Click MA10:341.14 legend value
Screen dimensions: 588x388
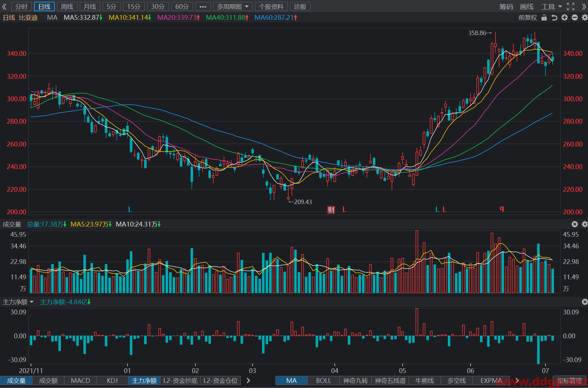click(x=130, y=17)
